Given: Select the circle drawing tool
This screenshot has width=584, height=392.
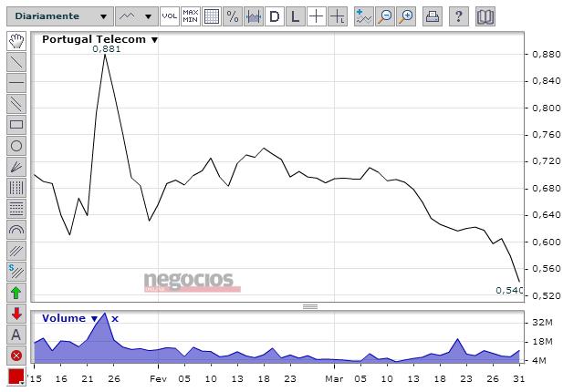Looking at the screenshot, I should (x=16, y=146).
